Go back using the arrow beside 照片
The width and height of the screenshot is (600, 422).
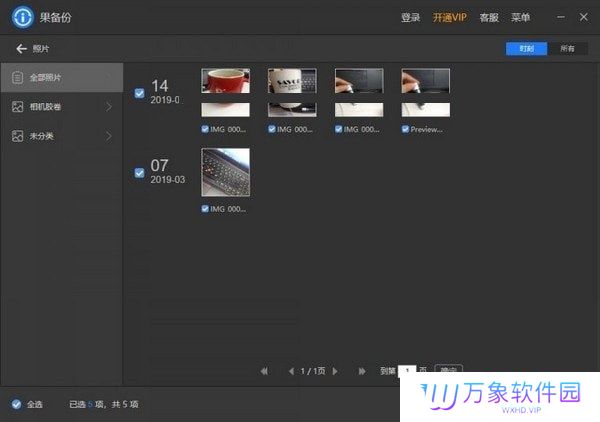(x=21, y=49)
